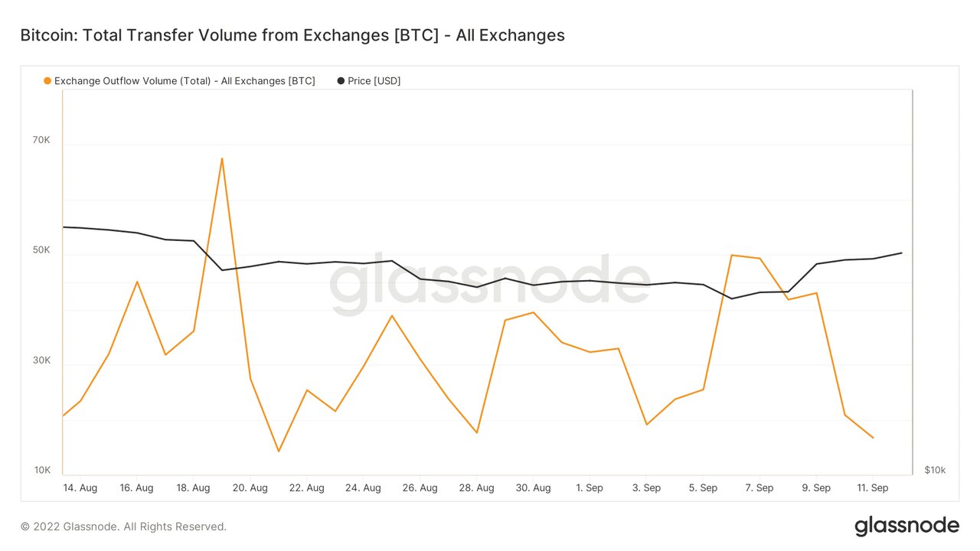
Task: Select the 14. Aug axis label
Action: pos(80,487)
